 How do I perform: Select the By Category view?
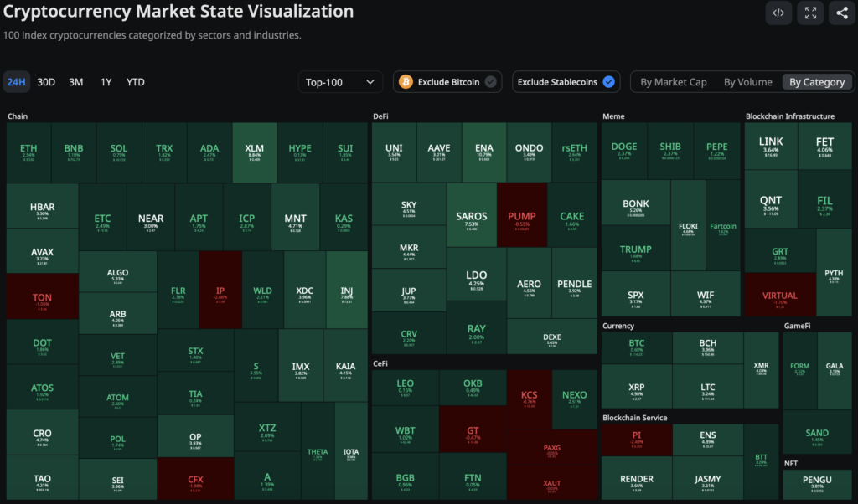[817, 81]
